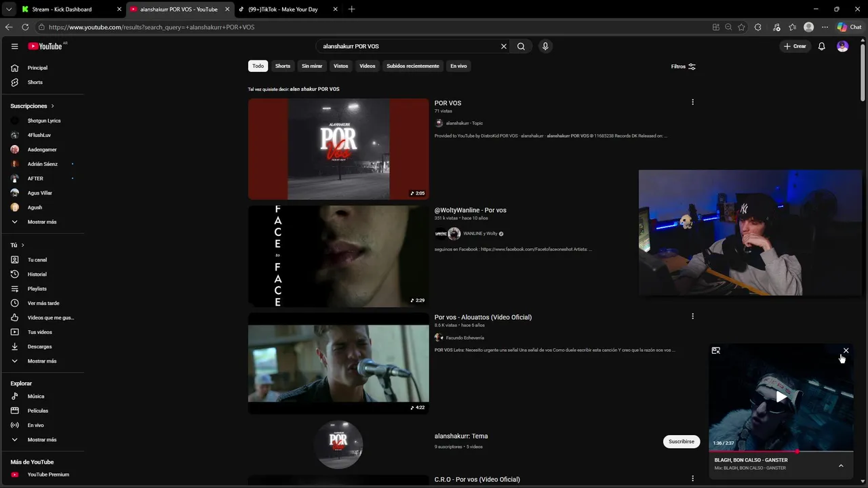Image resolution: width=868 pixels, height=488 pixels.
Task: Open Ver más tarde list
Action: click(42, 303)
